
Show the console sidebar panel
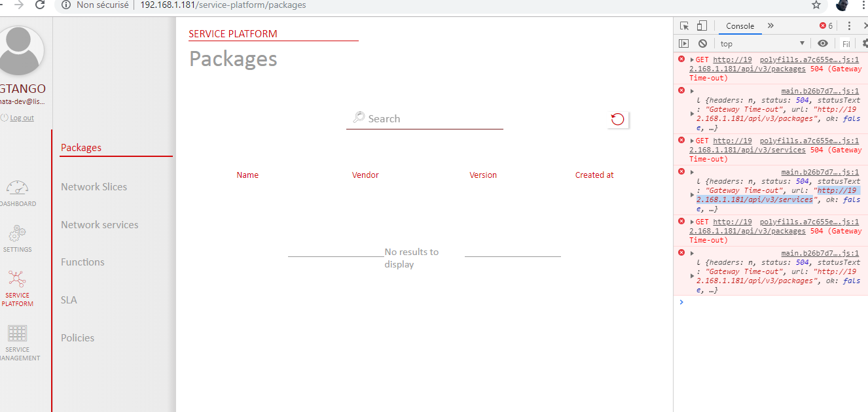683,43
